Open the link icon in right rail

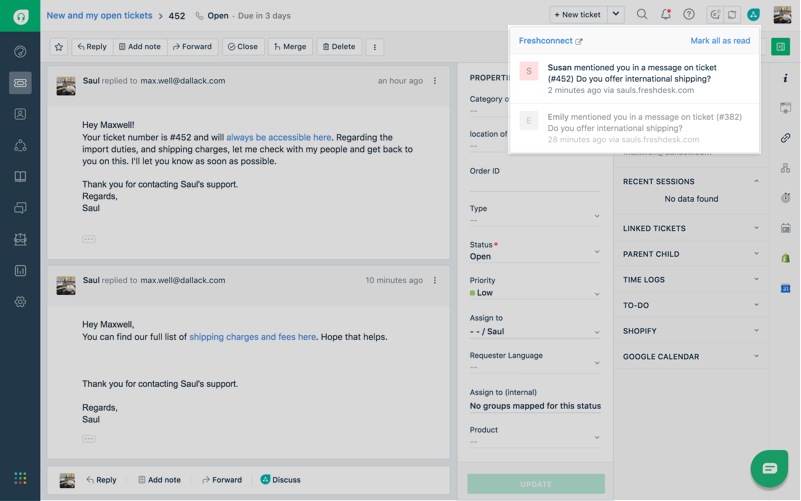[785, 138]
